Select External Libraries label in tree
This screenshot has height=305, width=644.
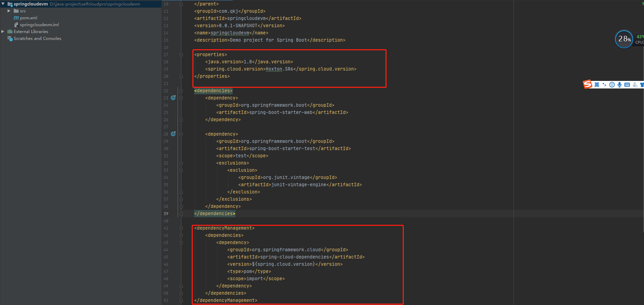click(x=31, y=32)
